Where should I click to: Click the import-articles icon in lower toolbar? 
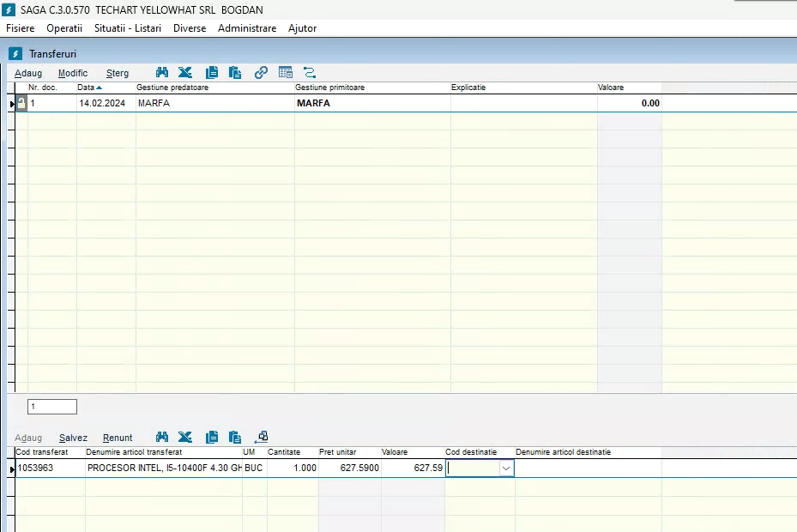click(262, 437)
